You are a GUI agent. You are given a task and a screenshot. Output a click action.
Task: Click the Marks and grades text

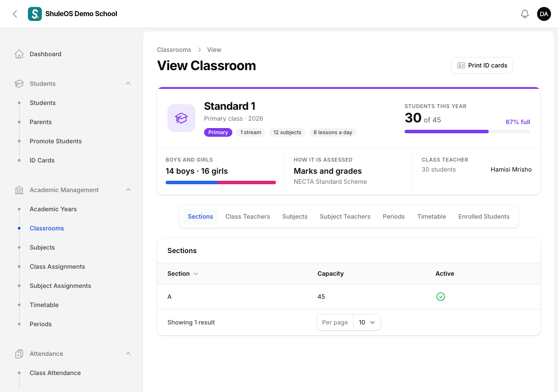point(328,171)
